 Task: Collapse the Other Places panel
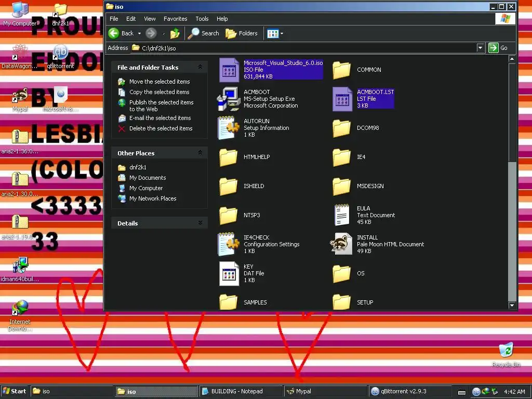point(200,153)
